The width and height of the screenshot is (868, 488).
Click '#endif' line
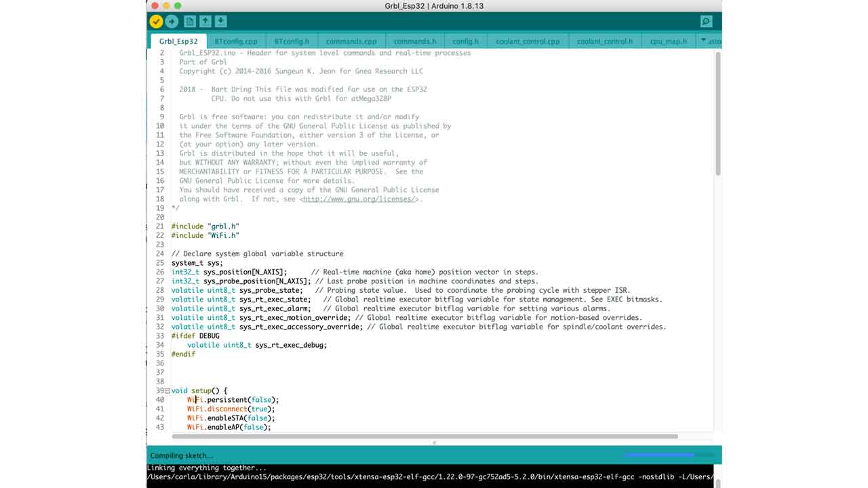pos(183,354)
